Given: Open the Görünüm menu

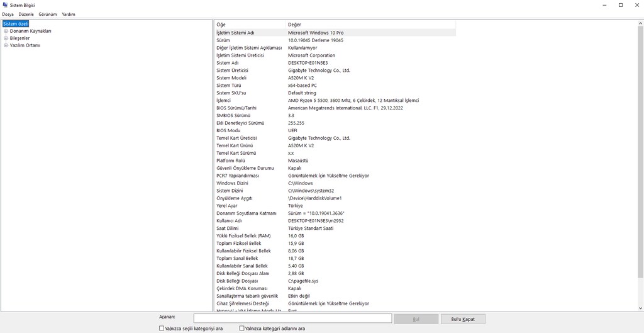Looking at the screenshot, I should click(x=48, y=14).
